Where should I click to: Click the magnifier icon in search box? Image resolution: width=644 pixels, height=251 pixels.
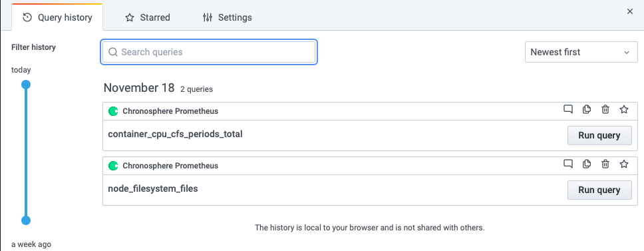coord(113,52)
